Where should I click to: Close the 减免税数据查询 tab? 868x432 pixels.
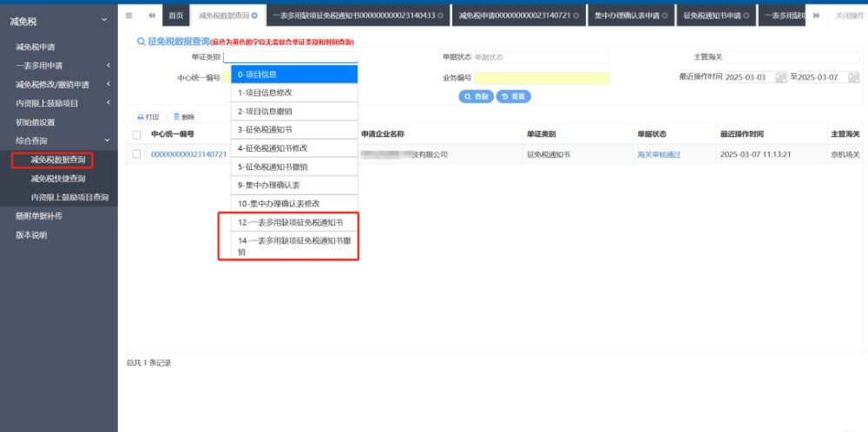253,16
